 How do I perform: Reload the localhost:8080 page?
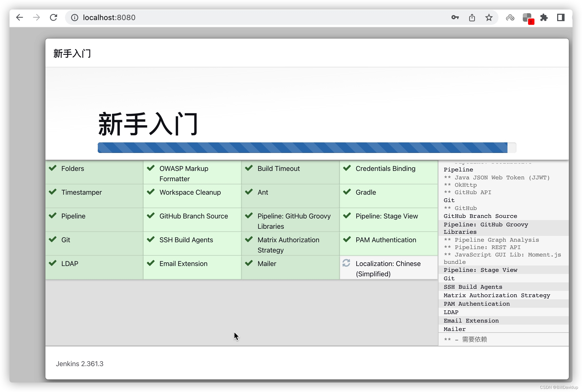pos(54,17)
